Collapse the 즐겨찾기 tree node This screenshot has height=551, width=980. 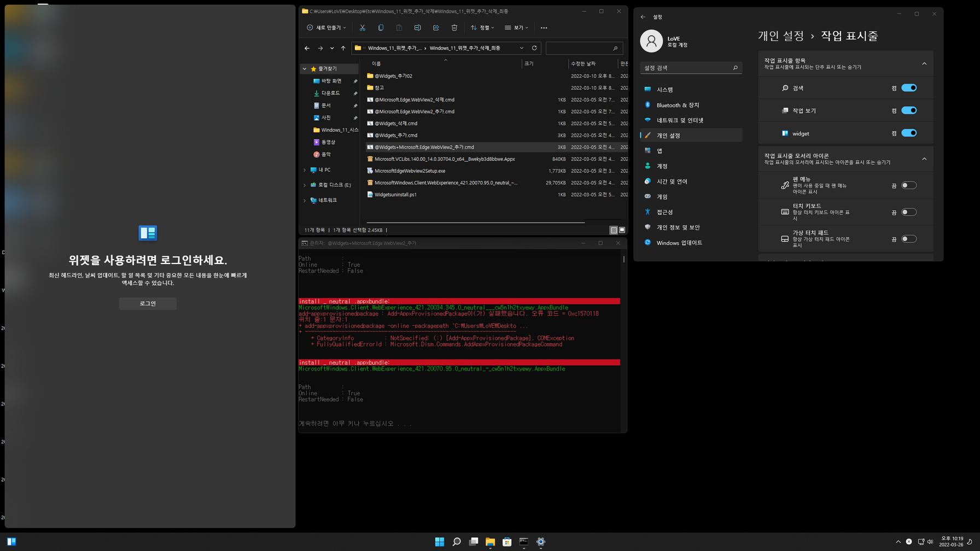(x=305, y=69)
